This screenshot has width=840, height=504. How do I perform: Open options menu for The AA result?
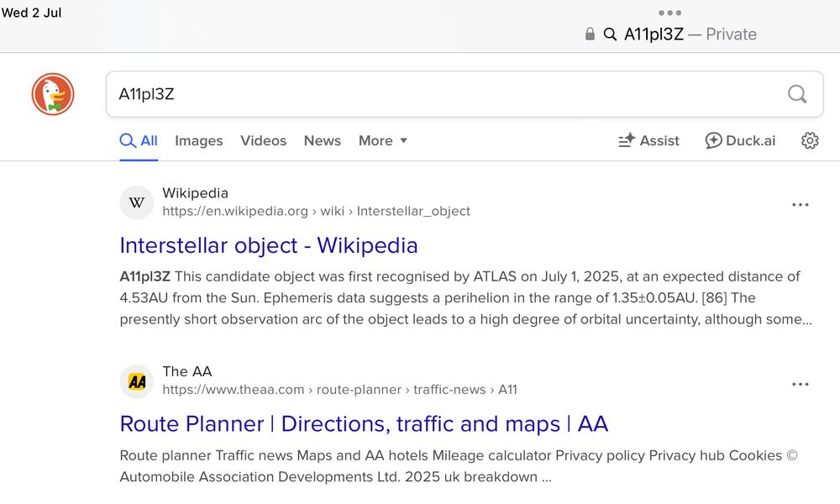tap(800, 384)
